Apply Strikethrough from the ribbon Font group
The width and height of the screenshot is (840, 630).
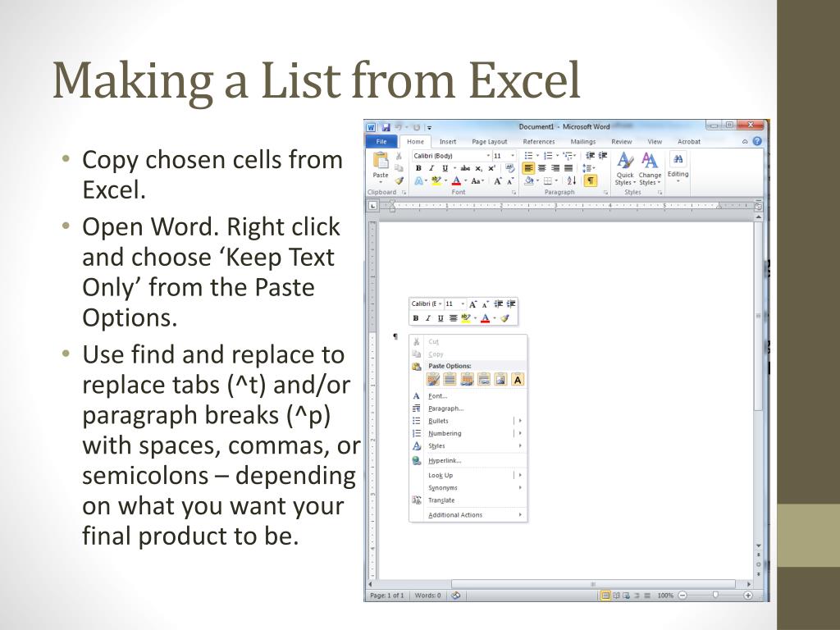coord(466,168)
